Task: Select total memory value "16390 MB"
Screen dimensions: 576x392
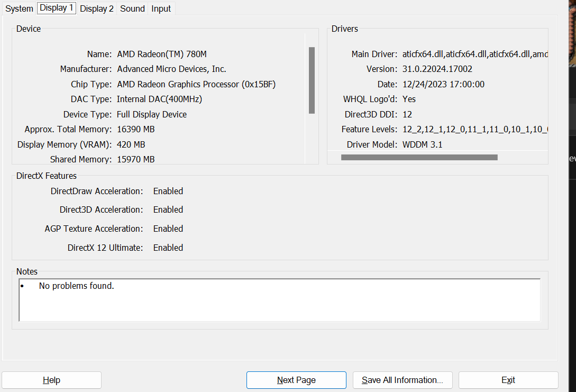Action: click(135, 129)
